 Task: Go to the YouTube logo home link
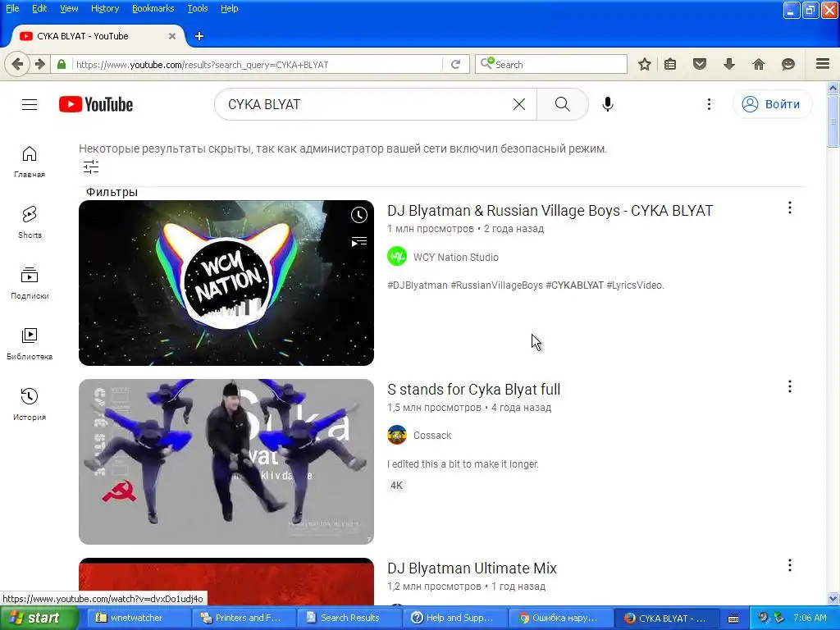pyautogui.click(x=96, y=104)
